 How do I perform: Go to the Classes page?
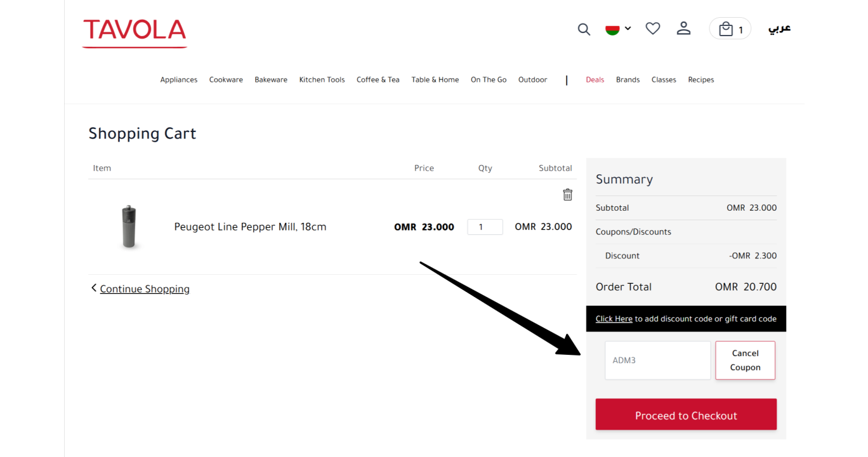coord(664,80)
